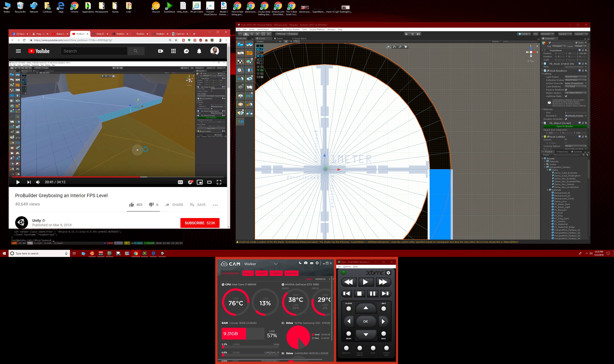Open ProBuilder New Shape tool

[x=240, y=45]
